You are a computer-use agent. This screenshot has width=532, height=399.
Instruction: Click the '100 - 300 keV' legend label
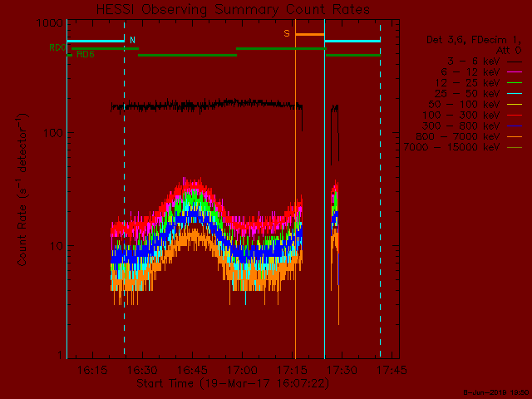click(x=461, y=115)
